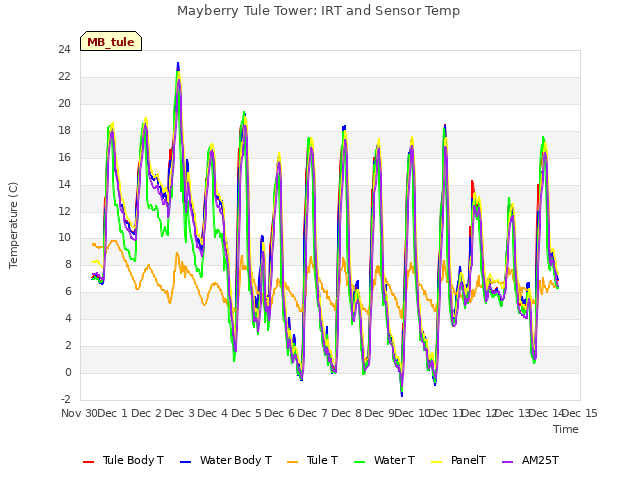Select the Tule T legend entry

coord(313,460)
